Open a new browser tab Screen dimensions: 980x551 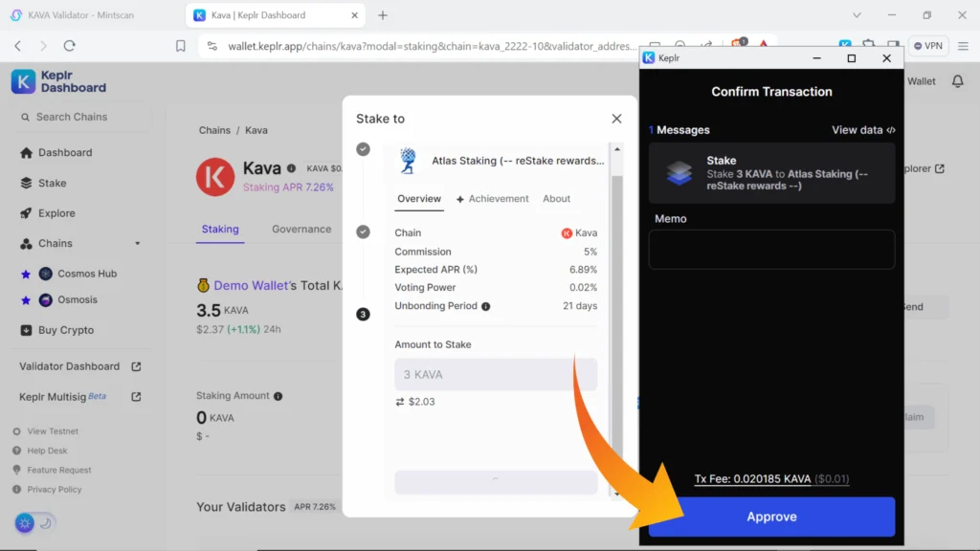383,15
